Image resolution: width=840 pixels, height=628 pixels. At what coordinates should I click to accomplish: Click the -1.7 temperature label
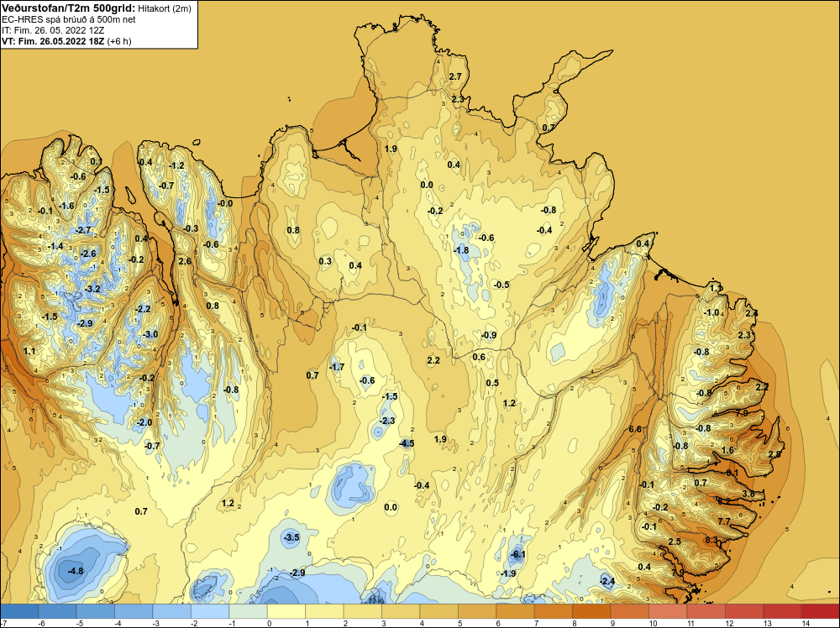tap(337, 367)
